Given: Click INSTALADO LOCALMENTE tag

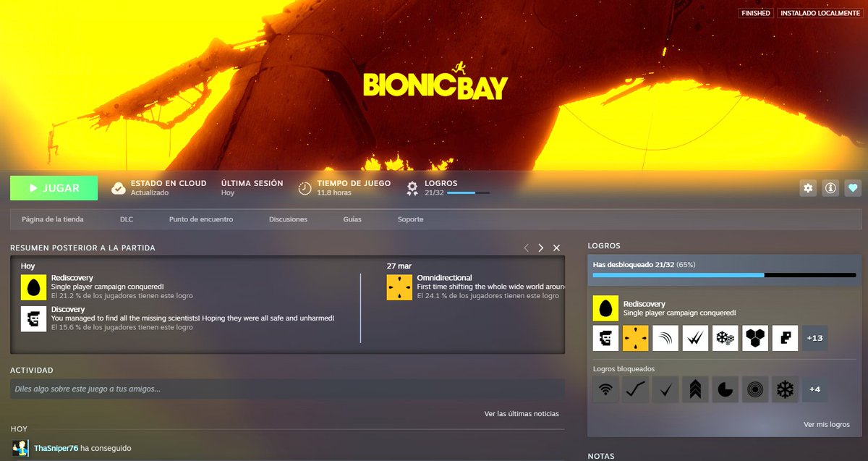Looking at the screenshot, I should [x=819, y=13].
